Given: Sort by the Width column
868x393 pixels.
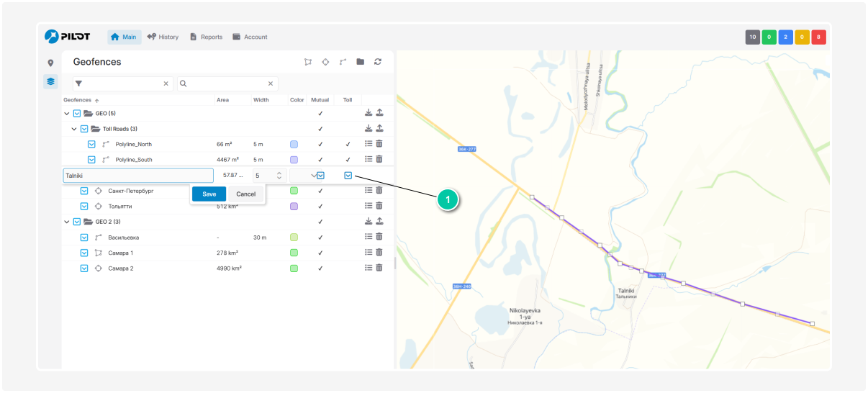Looking at the screenshot, I should [261, 100].
